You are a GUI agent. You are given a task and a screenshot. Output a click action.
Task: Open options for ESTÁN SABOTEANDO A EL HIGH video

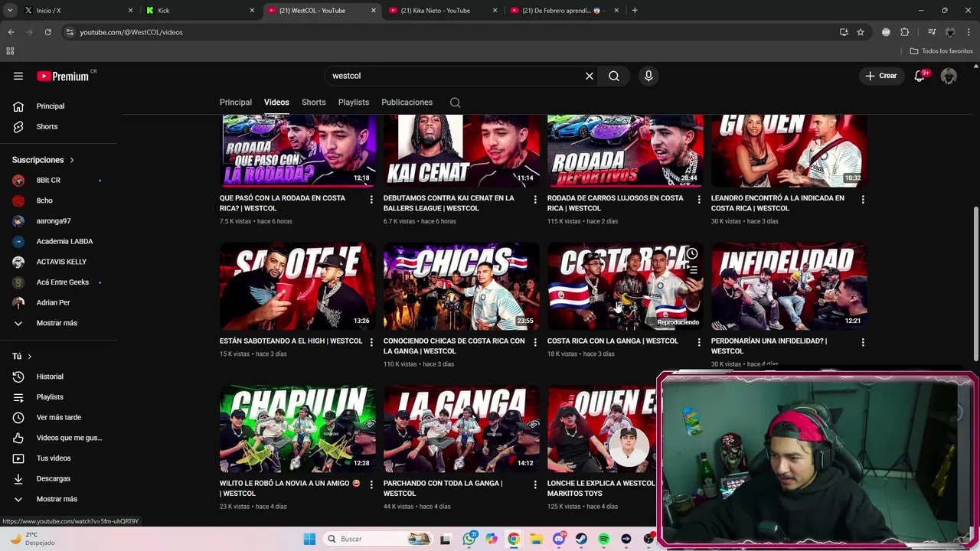[371, 342]
